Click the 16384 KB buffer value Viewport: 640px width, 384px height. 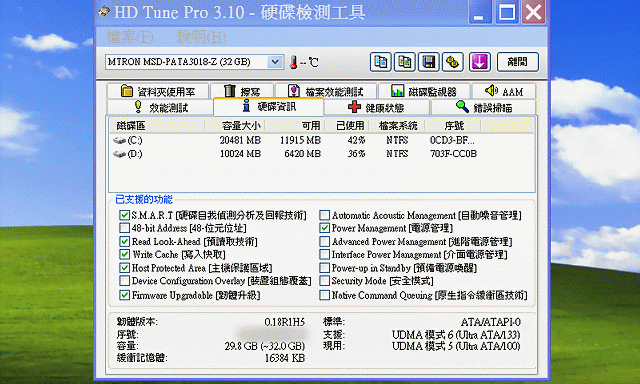click(284, 358)
